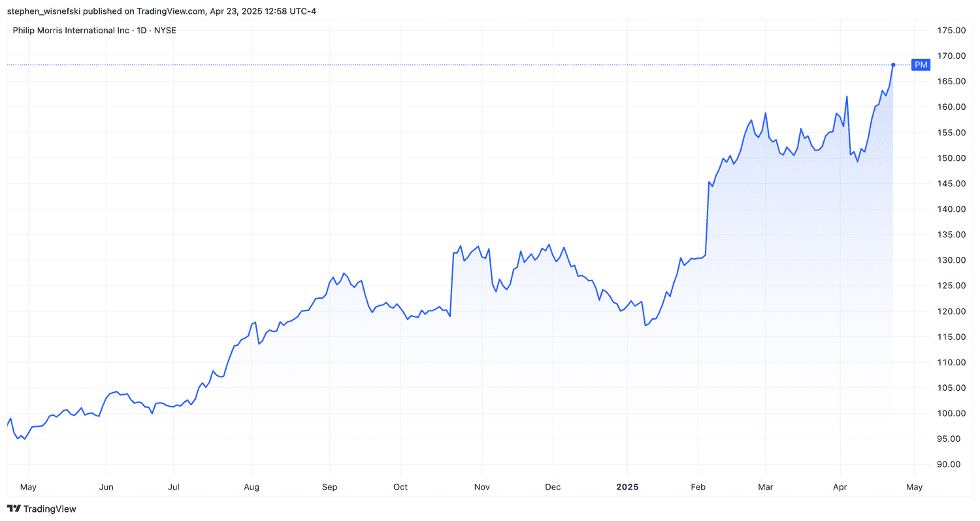Click the 150.00 price axis label
The width and height of the screenshot is (980, 521).
tap(950, 158)
